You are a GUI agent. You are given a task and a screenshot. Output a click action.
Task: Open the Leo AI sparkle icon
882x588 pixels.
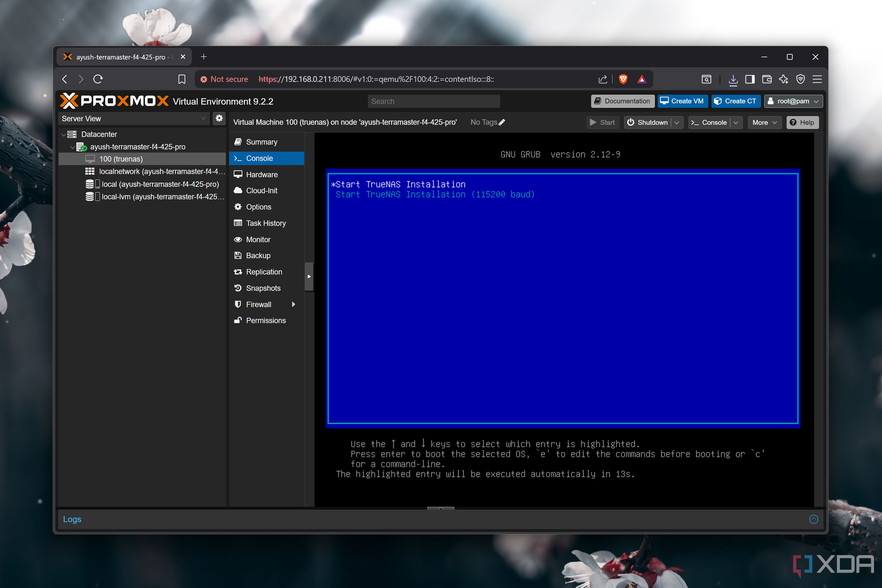[783, 79]
